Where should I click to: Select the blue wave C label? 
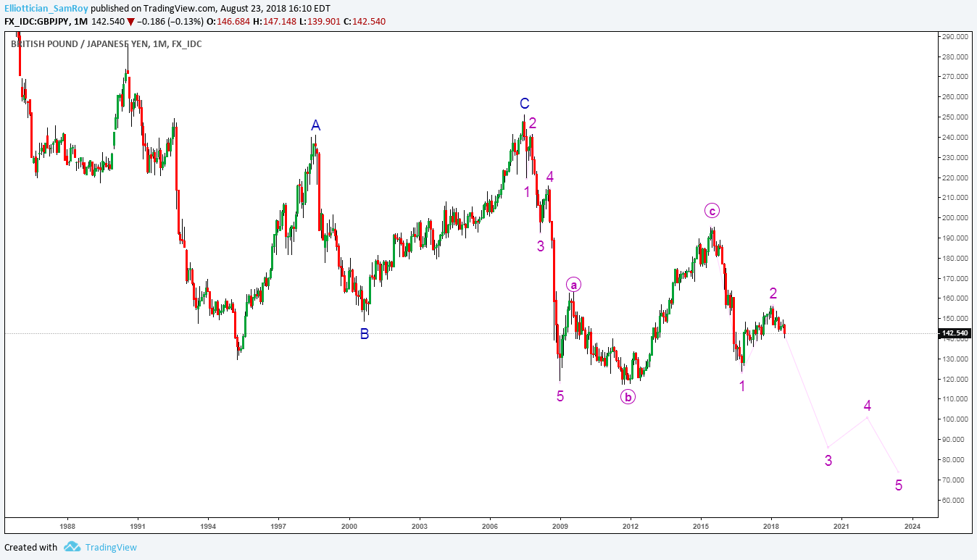click(x=524, y=104)
